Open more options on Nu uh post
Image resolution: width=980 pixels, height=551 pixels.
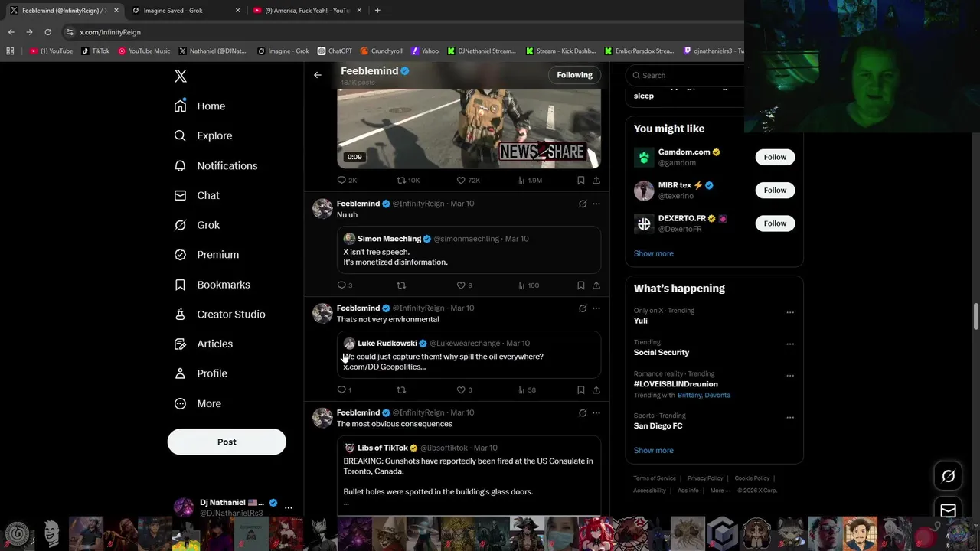tap(596, 204)
